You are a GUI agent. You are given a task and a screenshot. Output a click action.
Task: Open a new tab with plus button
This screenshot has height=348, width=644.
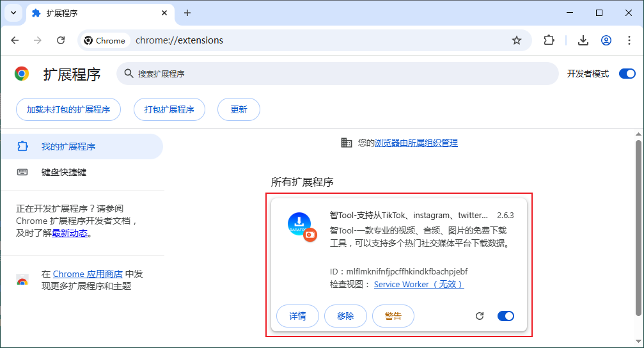tap(187, 13)
